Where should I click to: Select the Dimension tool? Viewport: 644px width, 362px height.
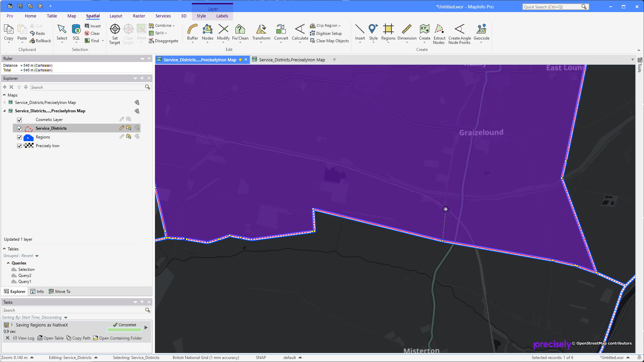(407, 33)
